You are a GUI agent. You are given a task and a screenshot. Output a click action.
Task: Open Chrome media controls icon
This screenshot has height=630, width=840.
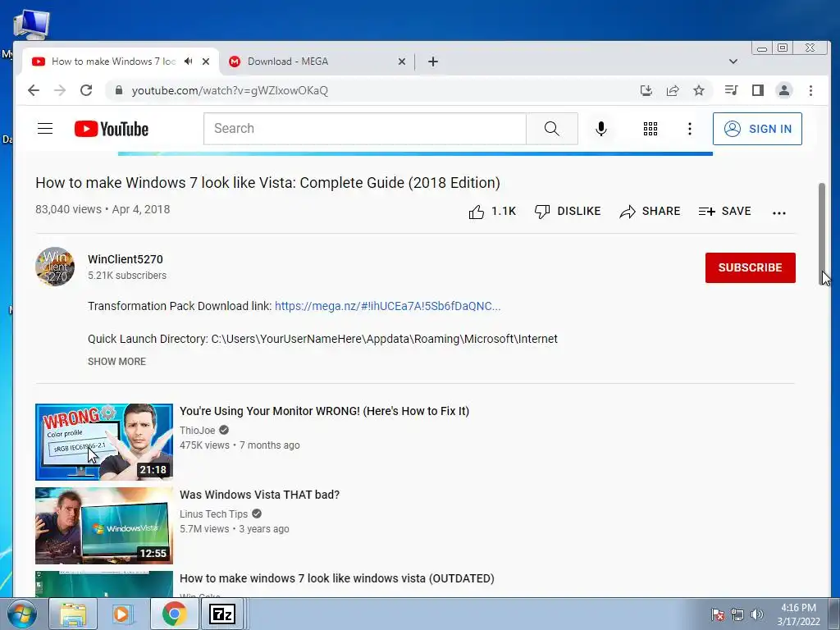point(731,90)
